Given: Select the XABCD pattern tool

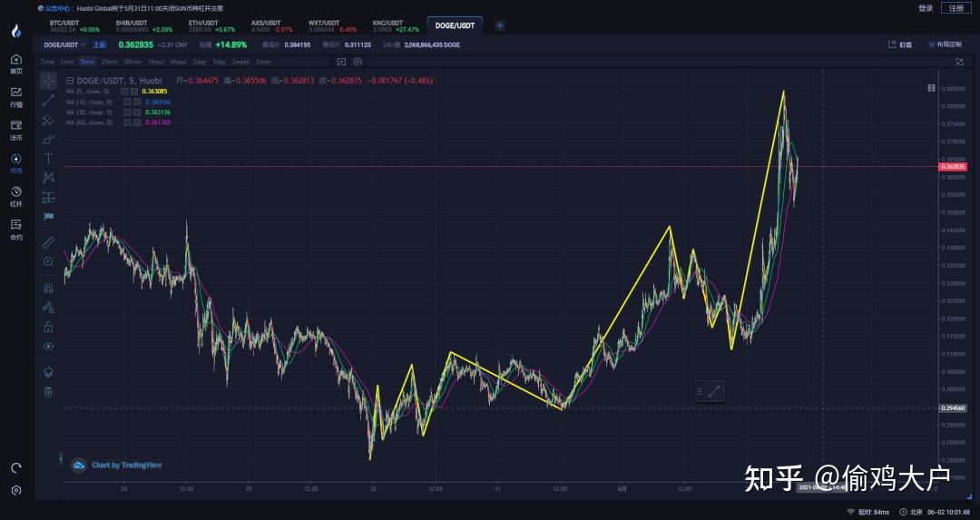Looking at the screenshot, I should (x=48, y=178).
